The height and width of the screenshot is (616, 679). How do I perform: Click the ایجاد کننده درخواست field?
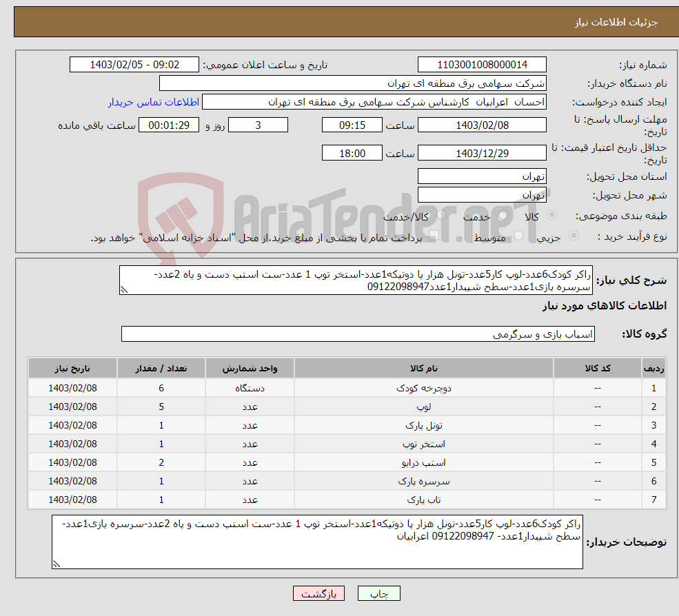(374, 102)
